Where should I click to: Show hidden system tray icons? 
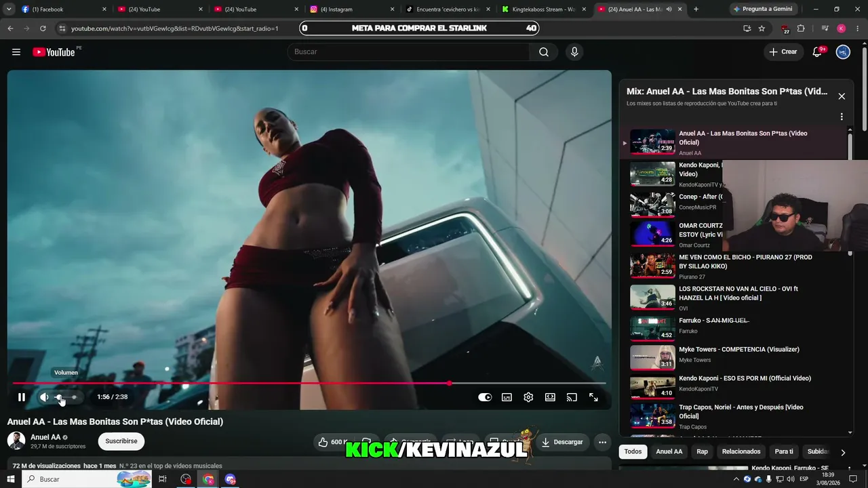[x=736, y=479]
